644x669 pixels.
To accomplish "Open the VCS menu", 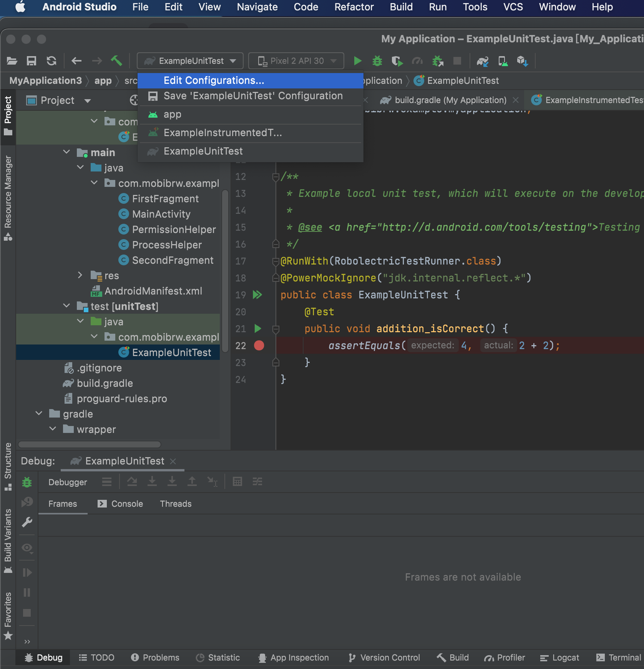I will (513, 7).
